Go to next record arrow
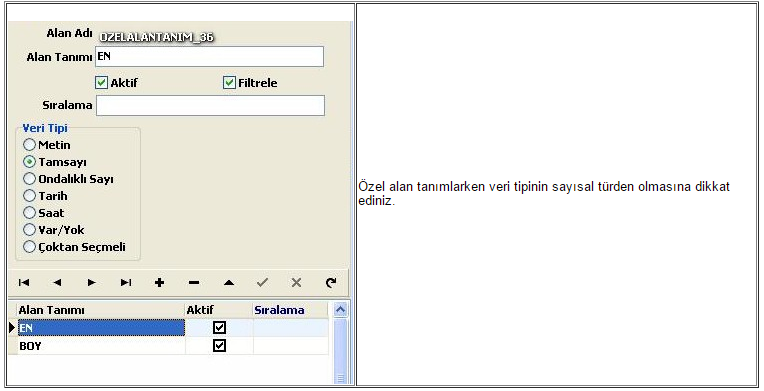The width and height of the screenshot is (764, 391). click(x=91, y=282)
